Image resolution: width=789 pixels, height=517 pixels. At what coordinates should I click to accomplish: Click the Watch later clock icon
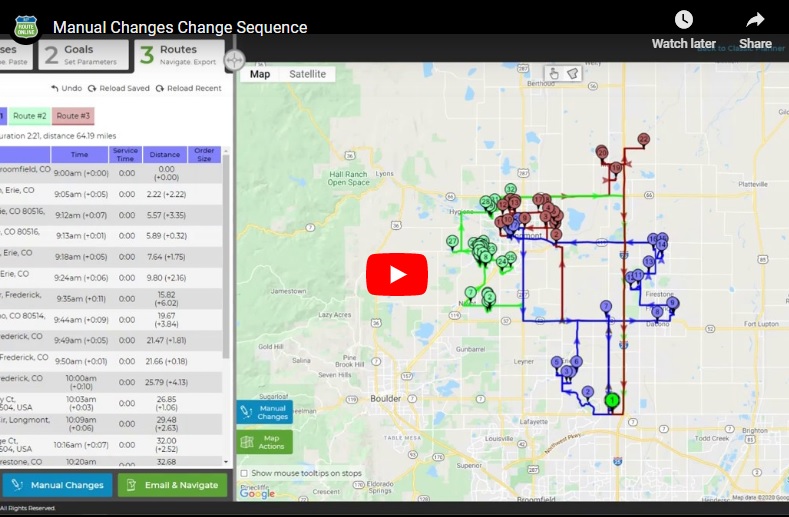[x=683, y=20]
